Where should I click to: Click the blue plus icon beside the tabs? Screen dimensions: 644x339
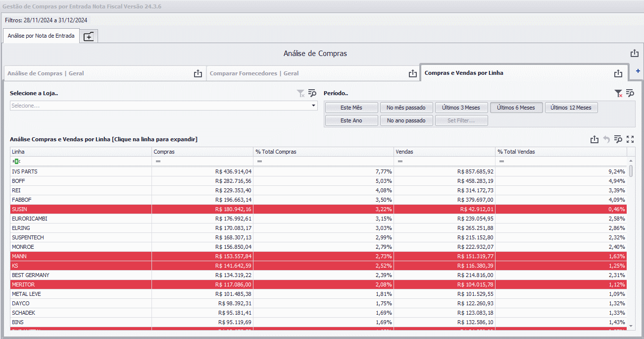638,71
